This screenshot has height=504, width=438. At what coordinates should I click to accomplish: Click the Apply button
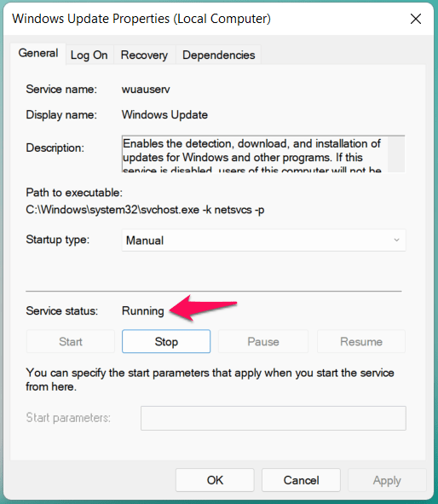pyautogui.click(x=387, y=480)
